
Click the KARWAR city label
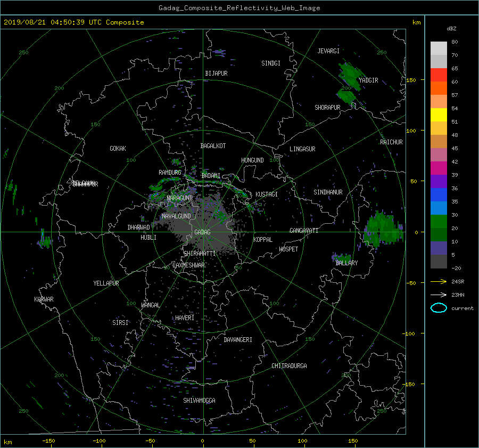pos(44,299)
